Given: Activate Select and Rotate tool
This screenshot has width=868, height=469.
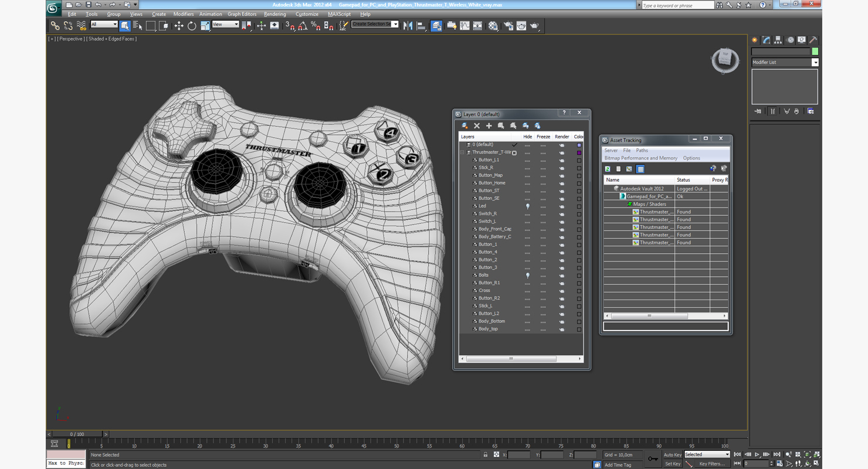Looking at the screenshot, I should [x=192, y=26].
